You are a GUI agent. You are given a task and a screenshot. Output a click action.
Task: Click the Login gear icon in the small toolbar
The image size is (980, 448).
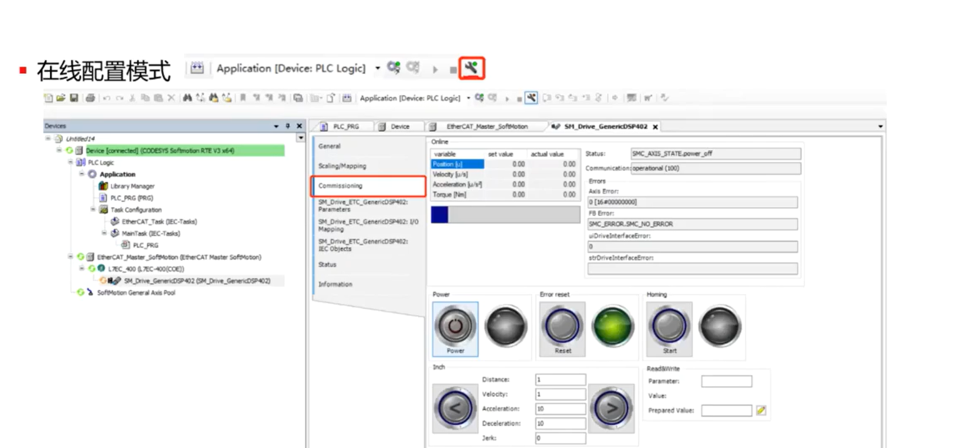[x=480, y=98]
